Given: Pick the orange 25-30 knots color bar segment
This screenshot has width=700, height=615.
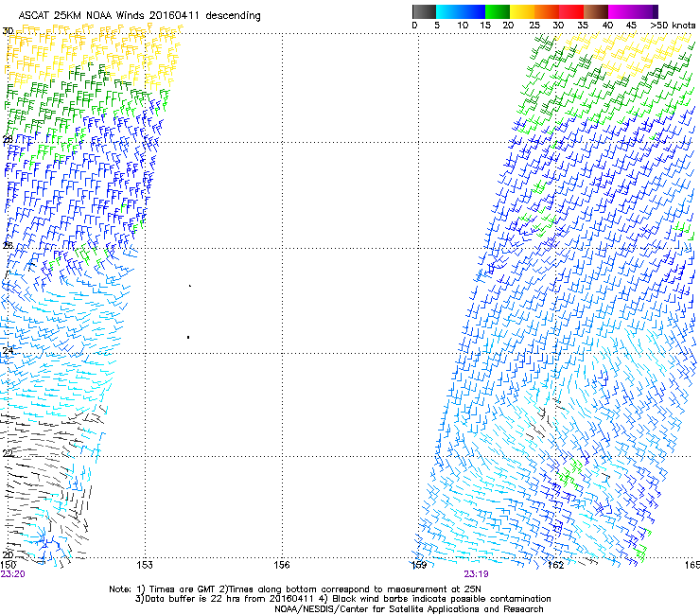Looking at the screenshot, I should pyautogui.click(x=547, y=11).
